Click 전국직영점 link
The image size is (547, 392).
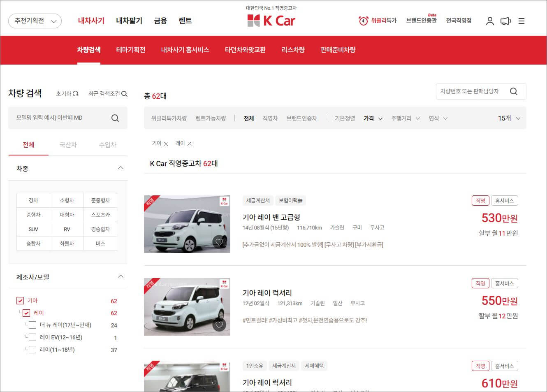click(459, 21)
